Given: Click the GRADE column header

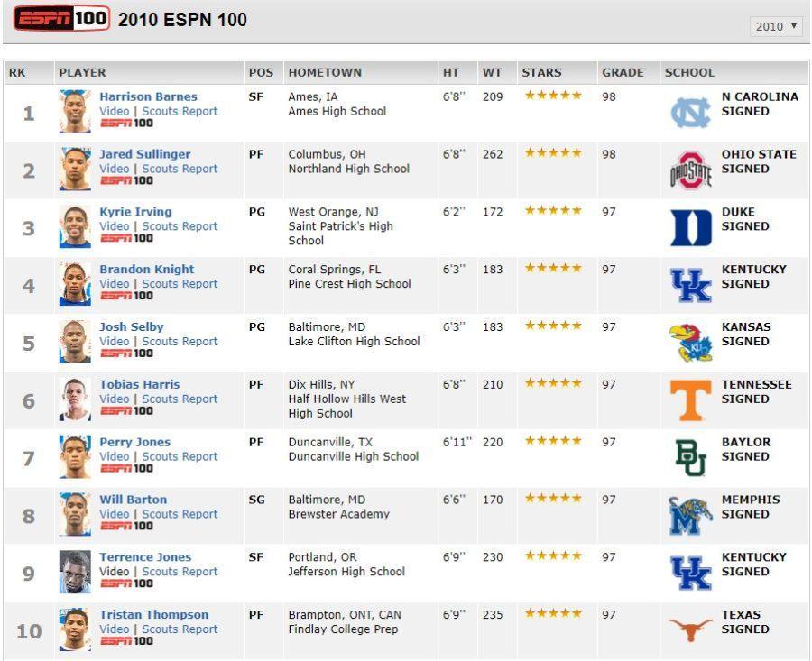Looking at the screenshot, I should click(623, 72).
